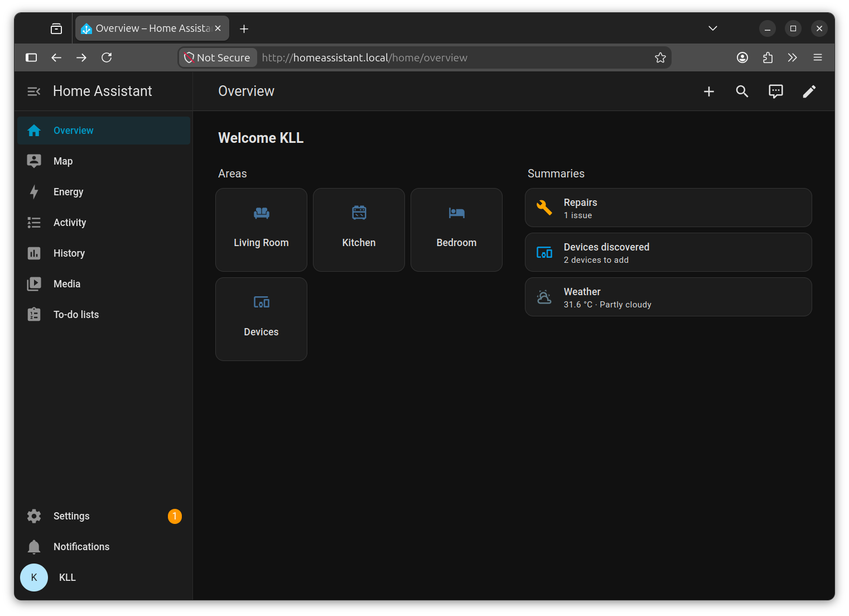Open the recent browsing icon in tab bar
Viewport: 849px width, 616px height.
[56, 28]
